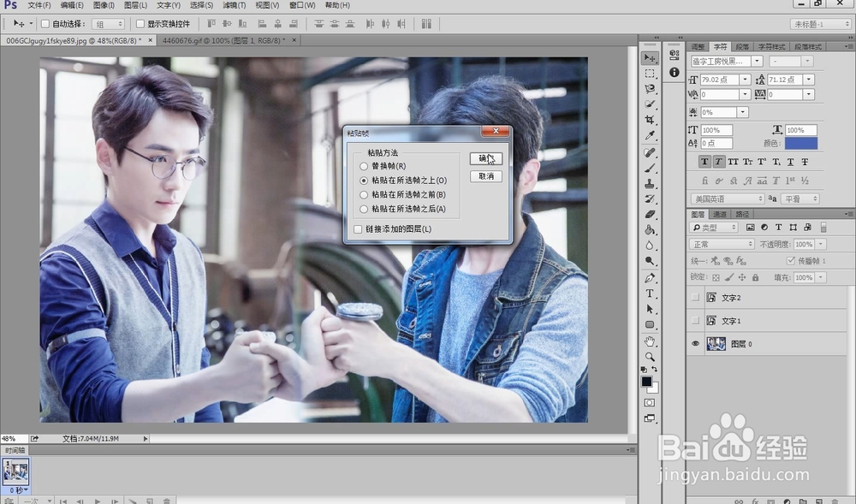856x504 pixels.
Task: Show the 文字1 layer visibility
Action: pyautogui.click(x=695, y=320)
